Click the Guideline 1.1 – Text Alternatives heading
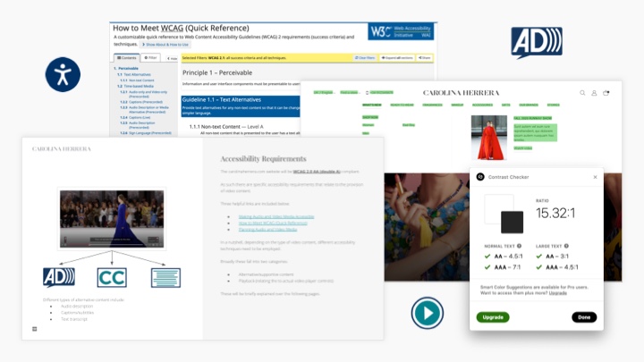The height and width of the screenshot is (362, 644). (222, 100)
